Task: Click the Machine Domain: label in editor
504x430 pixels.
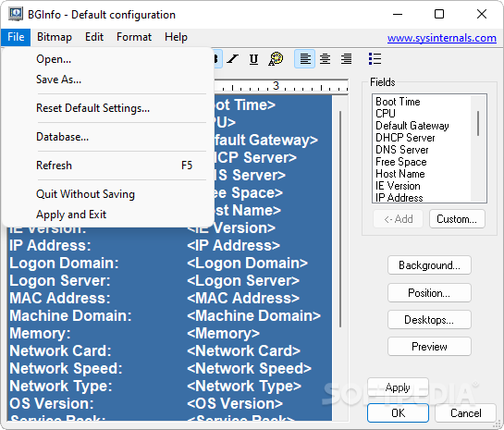Action: coord(70,316)
